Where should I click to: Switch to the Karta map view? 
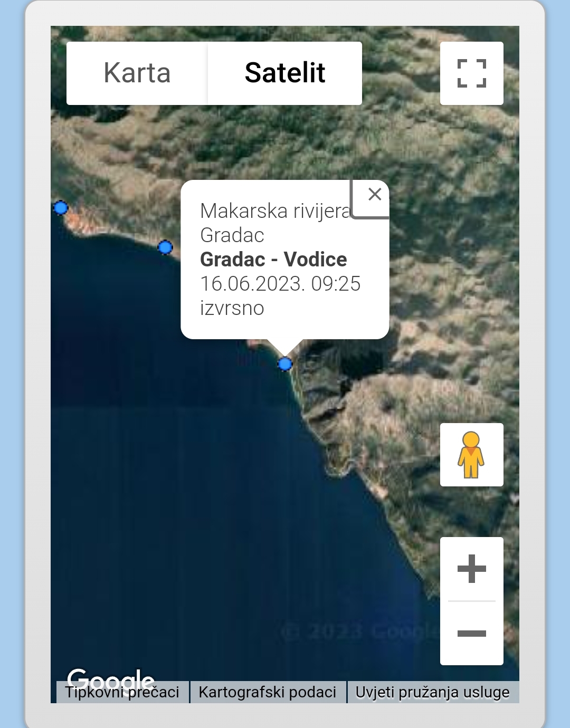(137, 73)
